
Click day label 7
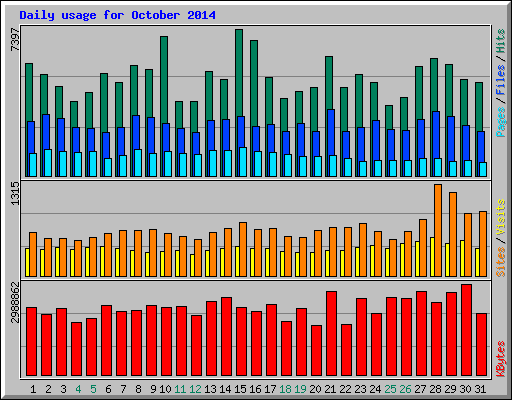pos(123,389)
